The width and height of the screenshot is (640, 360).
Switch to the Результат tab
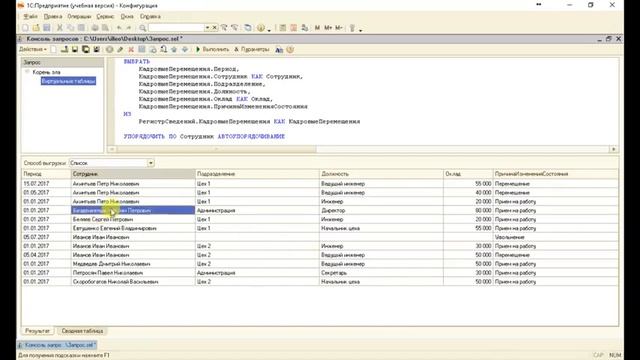point(37,331)
